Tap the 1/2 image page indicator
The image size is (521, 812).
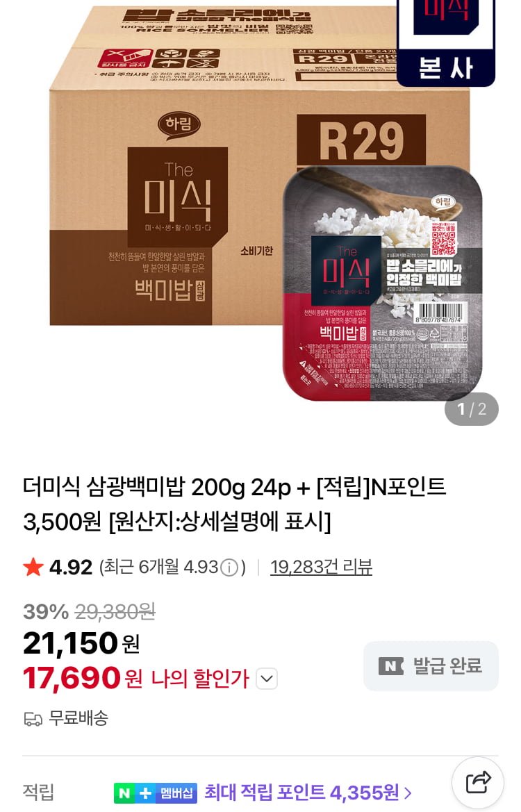[x=471, y=409]
